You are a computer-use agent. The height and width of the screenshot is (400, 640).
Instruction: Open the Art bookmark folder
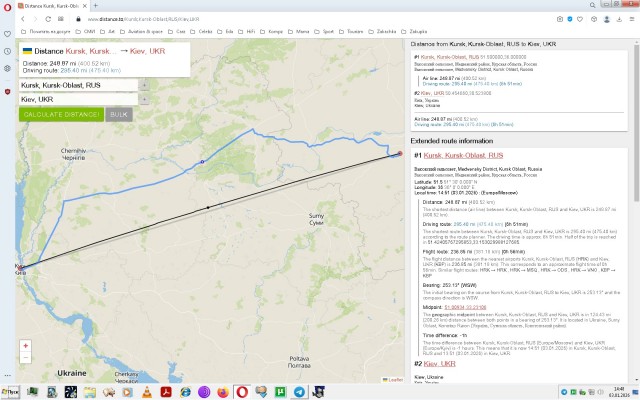(107, 31)
